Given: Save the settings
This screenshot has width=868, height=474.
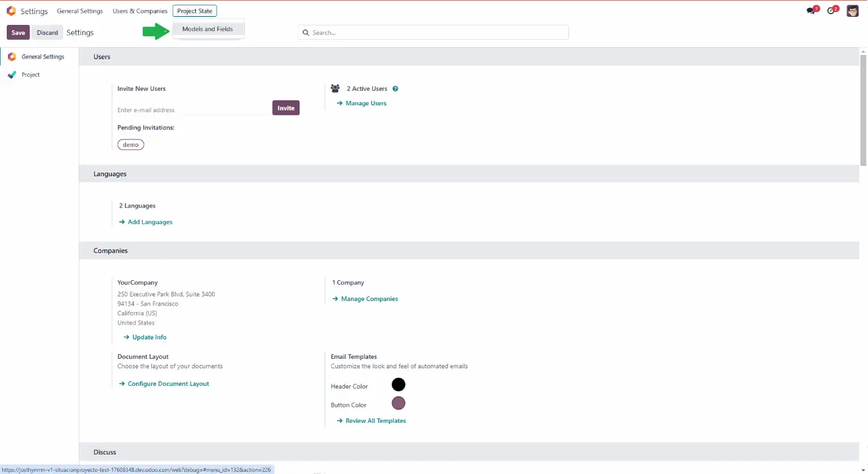Looking at the screenshot, I should pyautogui.click(x=18, y=32).
